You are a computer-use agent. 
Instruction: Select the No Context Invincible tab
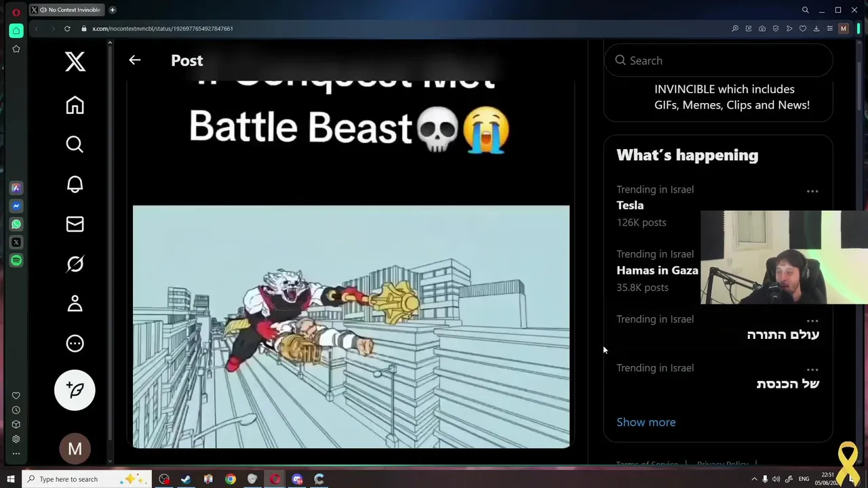68,10
